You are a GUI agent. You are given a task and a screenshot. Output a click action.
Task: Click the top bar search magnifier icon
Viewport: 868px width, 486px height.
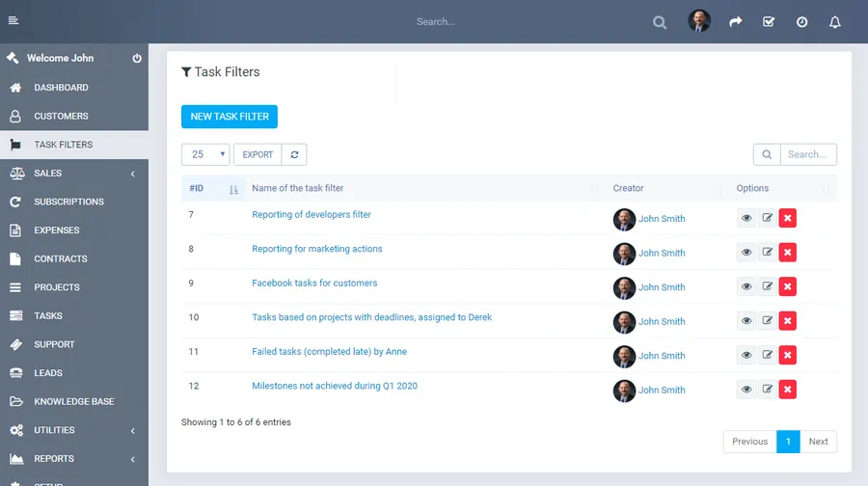[x=660, y=22]
